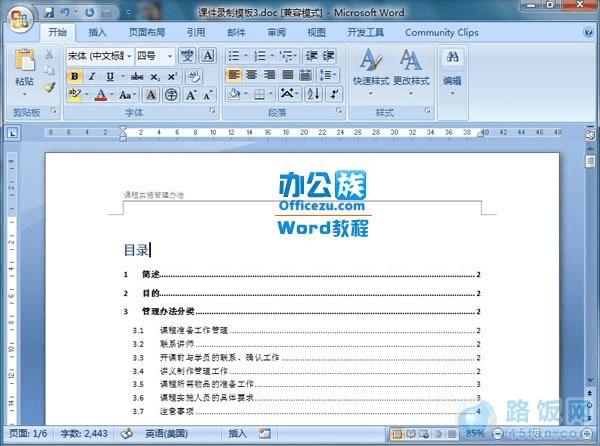Show paragraph marks

pos(334,94)
